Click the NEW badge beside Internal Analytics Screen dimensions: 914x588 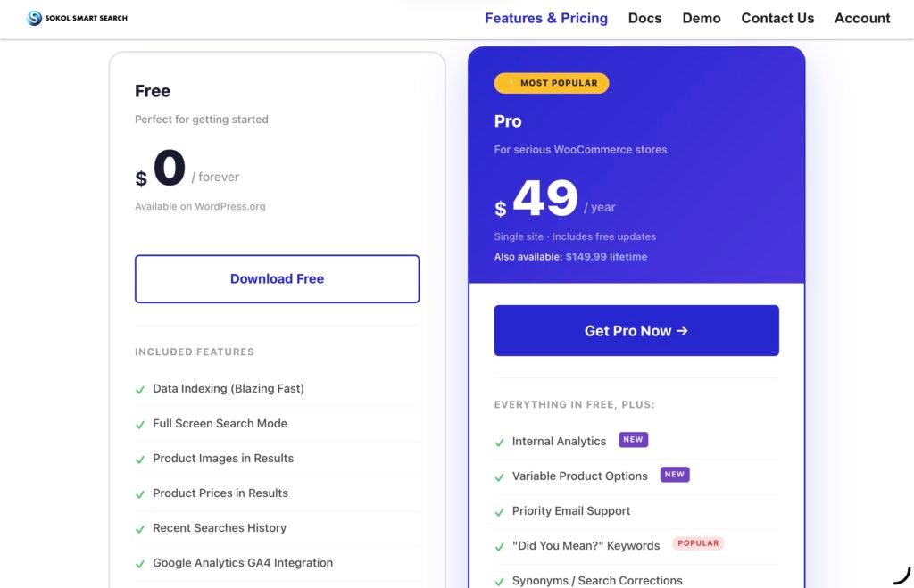pyautogui.click(x=633, y=439)
